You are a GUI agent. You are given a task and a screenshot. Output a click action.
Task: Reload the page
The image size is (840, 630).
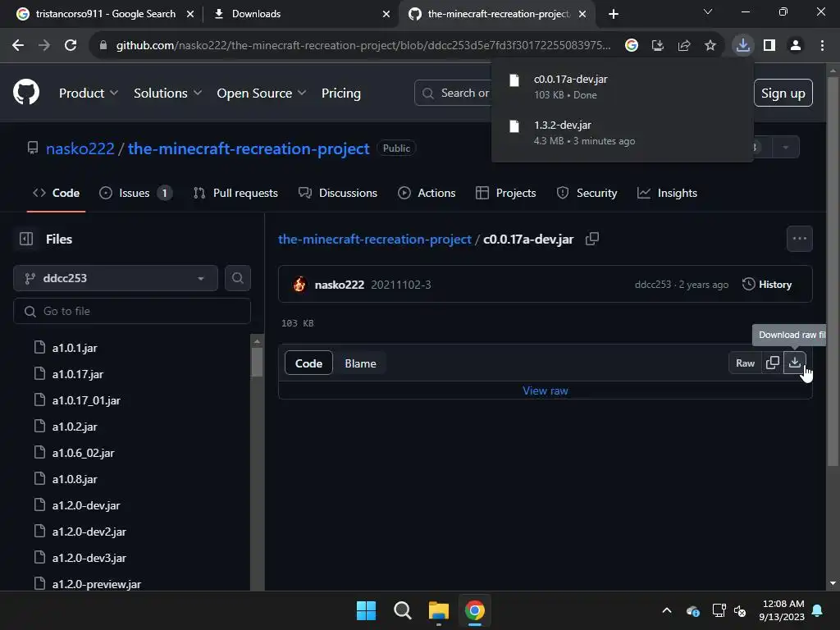point(71,46)
